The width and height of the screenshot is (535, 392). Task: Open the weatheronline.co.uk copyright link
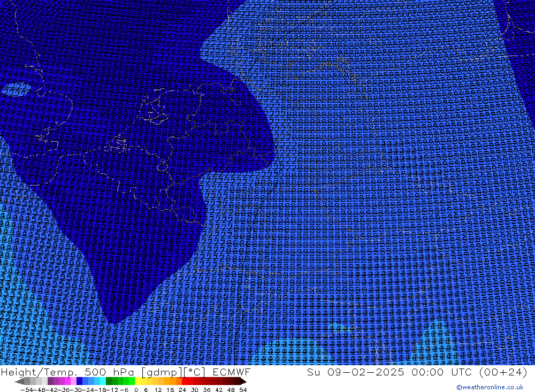[x=490, y=387]
